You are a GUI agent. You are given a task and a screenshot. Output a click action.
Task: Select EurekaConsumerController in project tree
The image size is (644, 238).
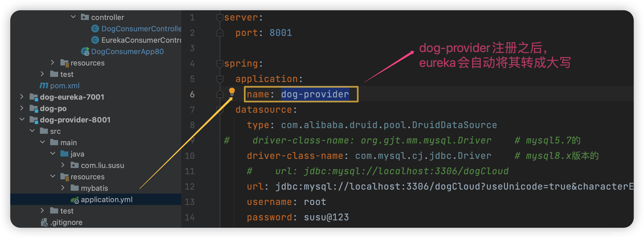[x=141, y=40]
